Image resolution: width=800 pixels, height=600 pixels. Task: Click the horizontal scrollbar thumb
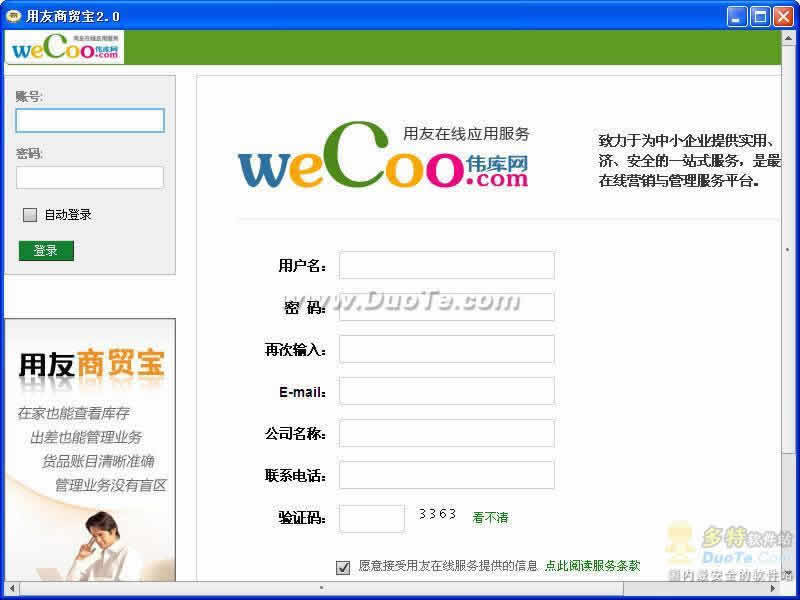click(x=321, y=588)
